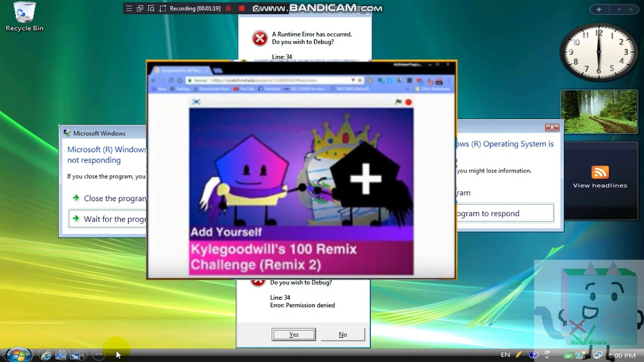The width and height of the screenshot is (644, 362).
Task: Select 'program to respond' option in right dialog
Action: (505, 213)
